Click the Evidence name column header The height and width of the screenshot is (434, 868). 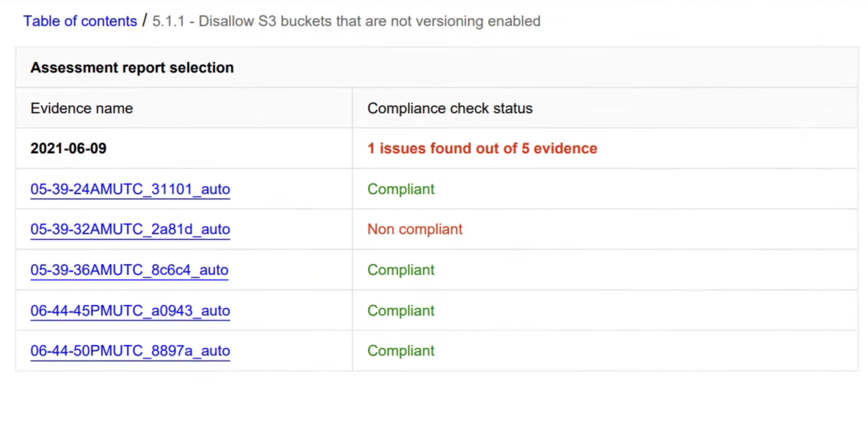[x=82, y=108]
